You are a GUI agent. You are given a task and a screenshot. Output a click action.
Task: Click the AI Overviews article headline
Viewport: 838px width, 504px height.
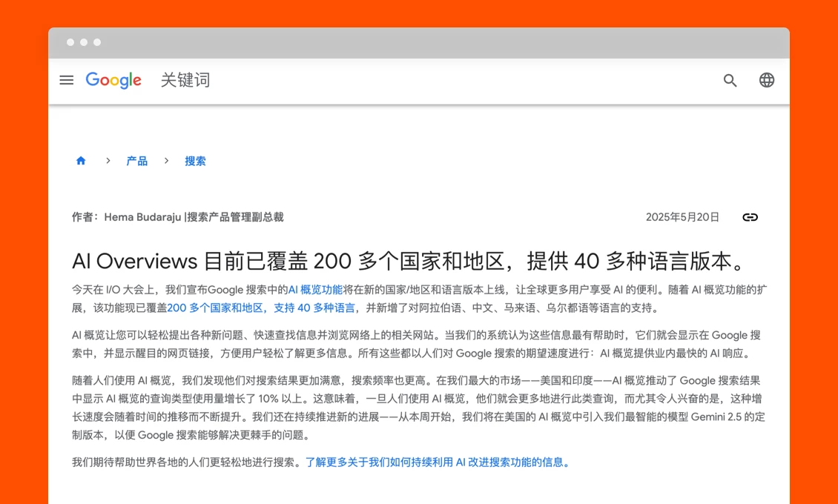[408, 261]
